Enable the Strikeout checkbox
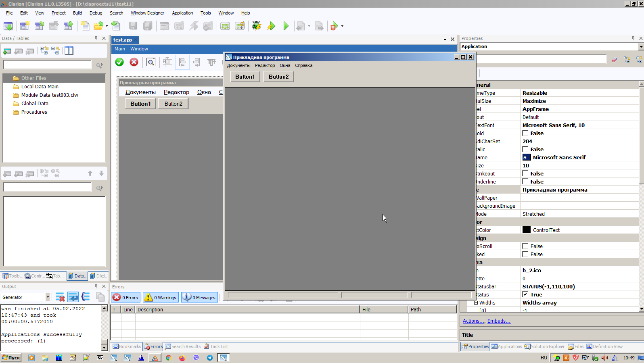This screenshot has width=644, height=363. click(525, 173)
